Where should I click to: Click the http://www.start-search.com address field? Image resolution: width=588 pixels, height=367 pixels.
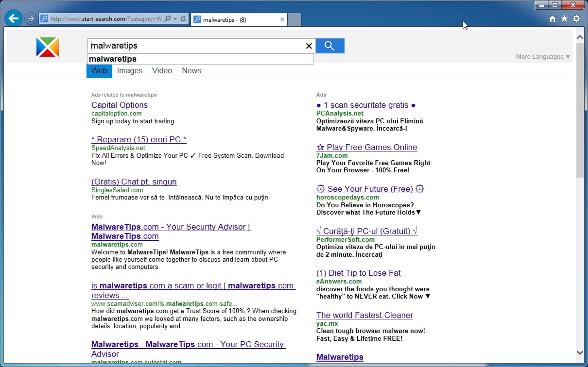[x=106, y=19]
